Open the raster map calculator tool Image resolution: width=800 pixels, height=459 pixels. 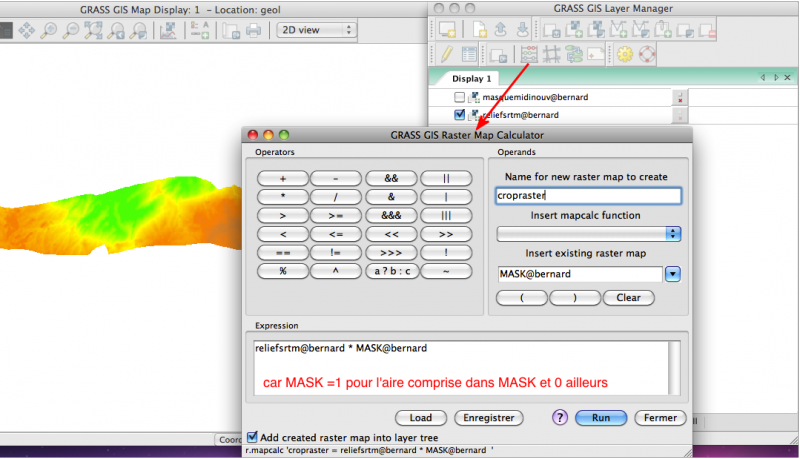point(530,54)
